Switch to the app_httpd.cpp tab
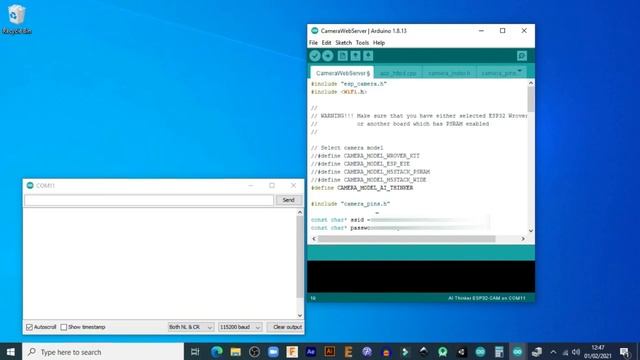 pos(398,73)
